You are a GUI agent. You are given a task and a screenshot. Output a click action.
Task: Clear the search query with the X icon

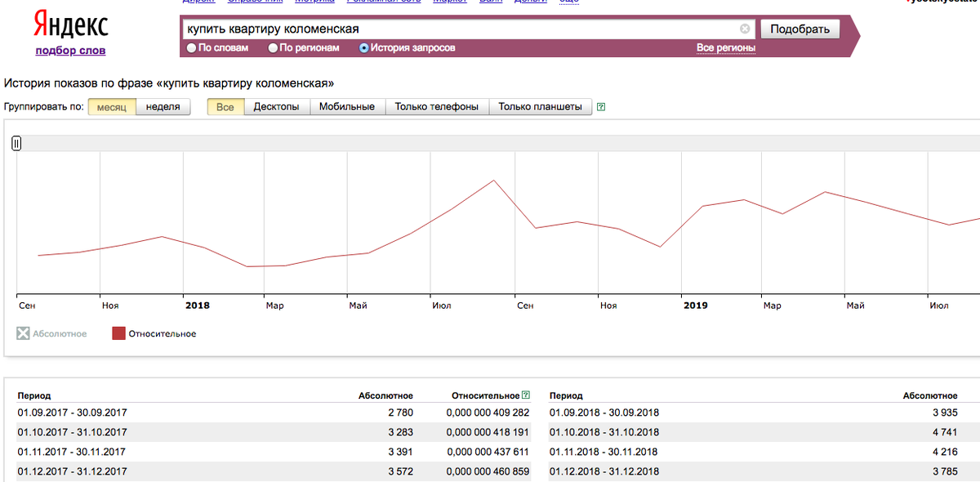tap(745, 29)
